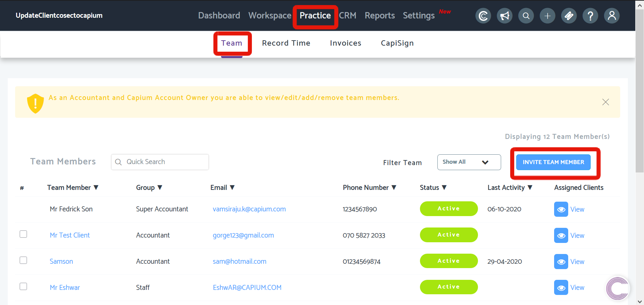Click the Capium C logo icon in header

click(483, 16)
